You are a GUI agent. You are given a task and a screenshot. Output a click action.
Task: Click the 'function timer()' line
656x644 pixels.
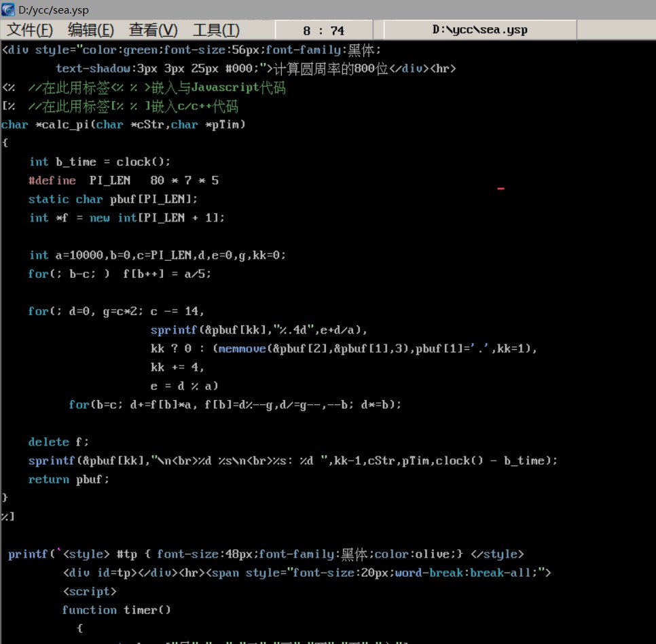coord(116,610)
